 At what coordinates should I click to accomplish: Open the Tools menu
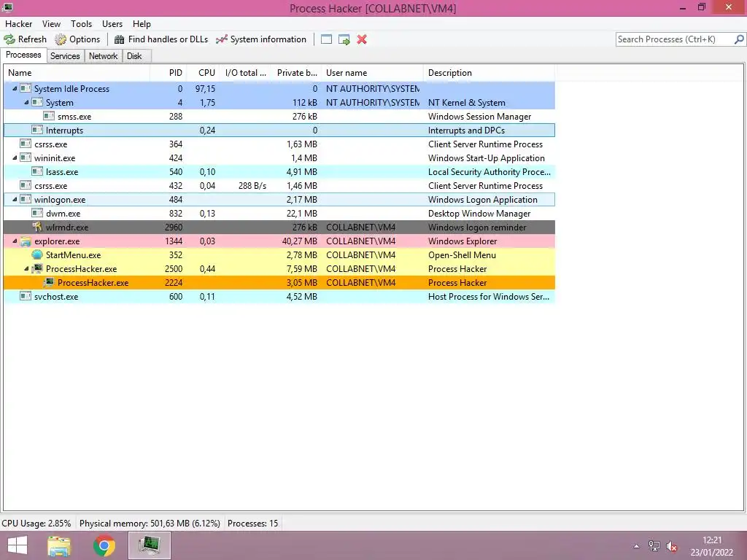click(x=82, y=24)
